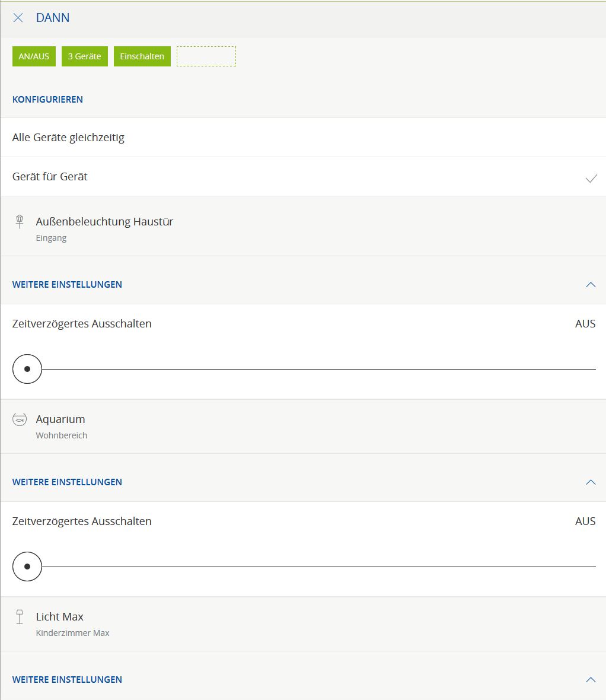606x700 pixels.
Task: Click the Aquarium fish bowl icon
Action: click(x=20, y=419)
